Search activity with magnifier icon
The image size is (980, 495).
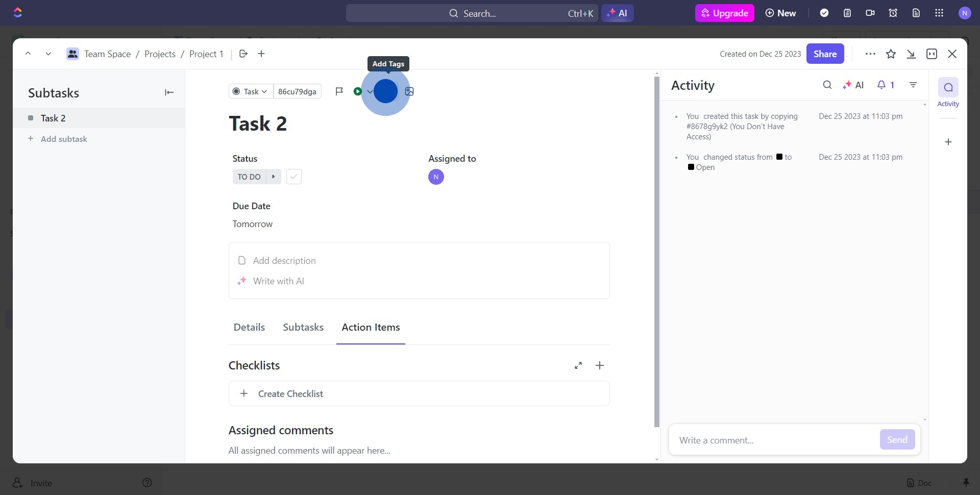pos(827,85)
